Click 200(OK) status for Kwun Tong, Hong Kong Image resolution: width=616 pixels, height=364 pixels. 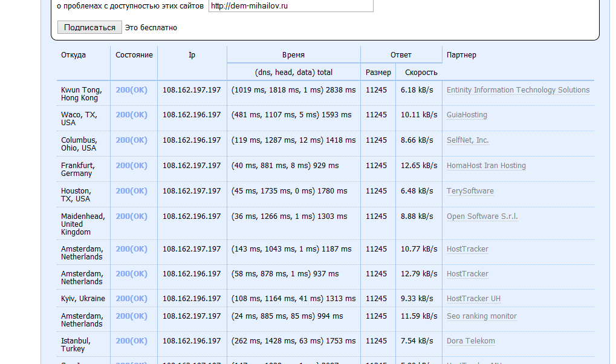131,90
